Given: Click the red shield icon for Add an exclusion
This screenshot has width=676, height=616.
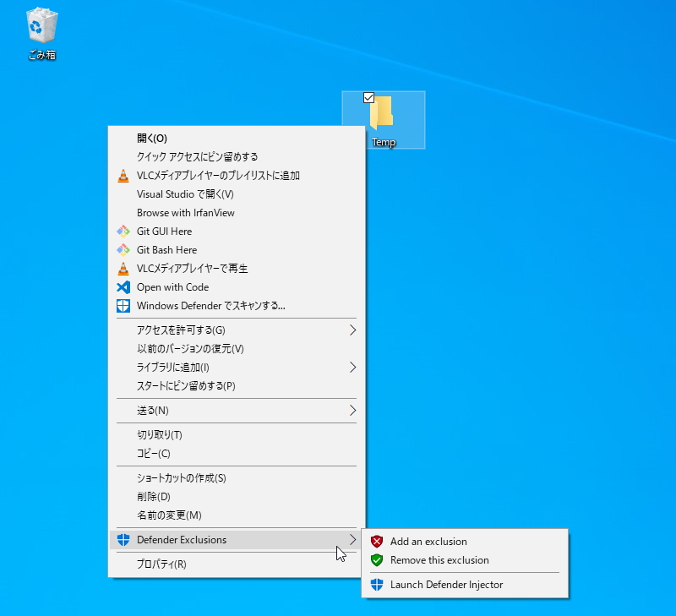Looking at the screenshot, I should tap(377, 542).
